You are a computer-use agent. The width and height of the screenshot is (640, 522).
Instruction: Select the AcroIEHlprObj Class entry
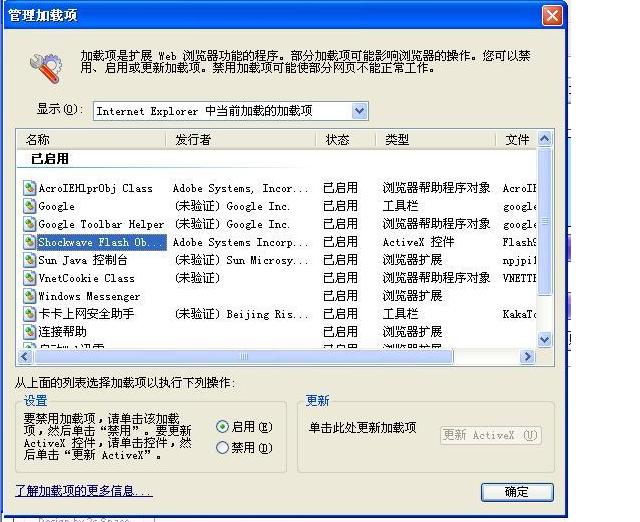96,188
